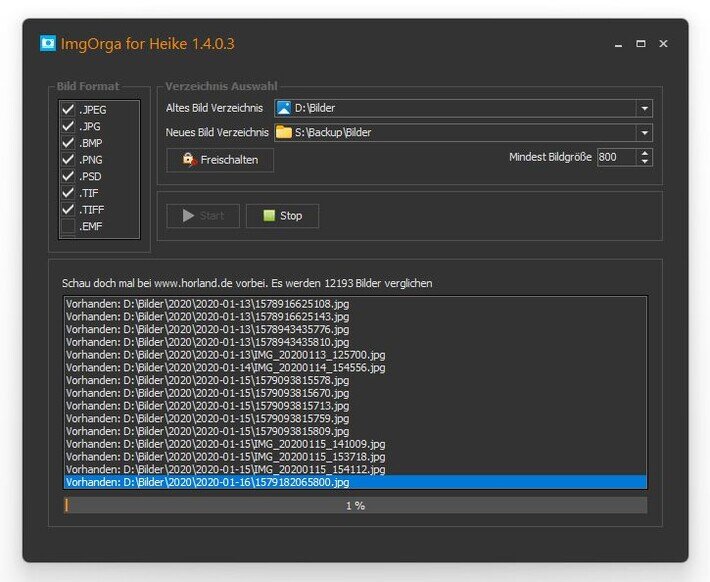Select log row ending IMG_20200113_125700.jpg
This screenshot has height=582, width=710.
click(x=355, y=355)
